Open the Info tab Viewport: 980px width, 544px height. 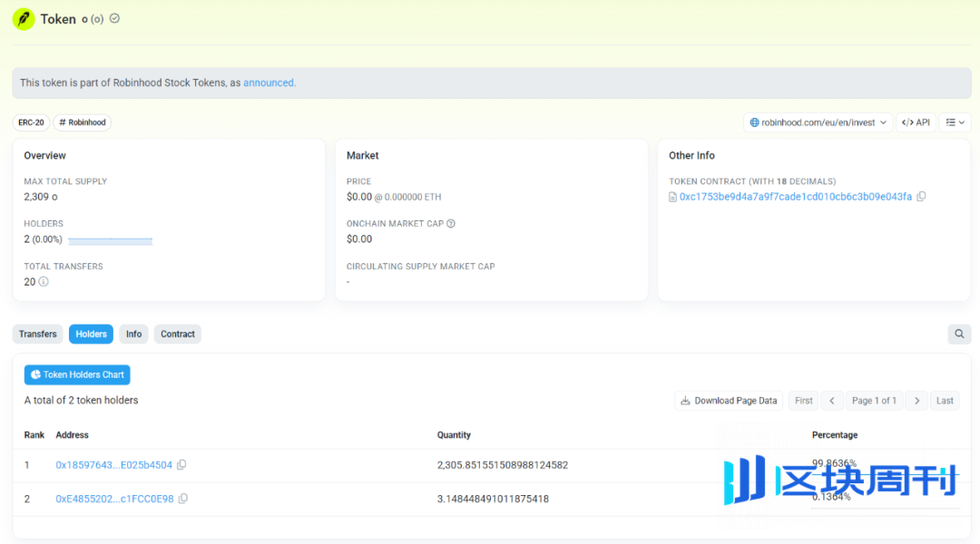[x=133, y=335]
